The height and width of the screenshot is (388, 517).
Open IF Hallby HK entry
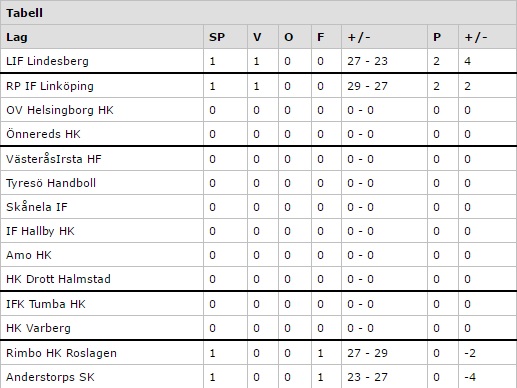pos(40,231)
